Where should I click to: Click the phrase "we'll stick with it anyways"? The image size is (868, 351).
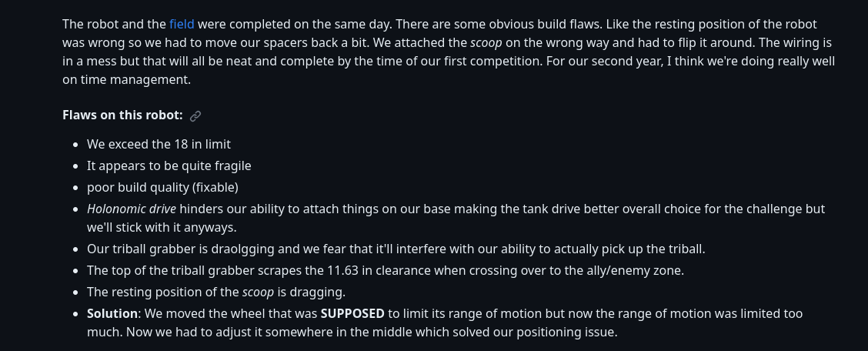[x=161, y=227]
